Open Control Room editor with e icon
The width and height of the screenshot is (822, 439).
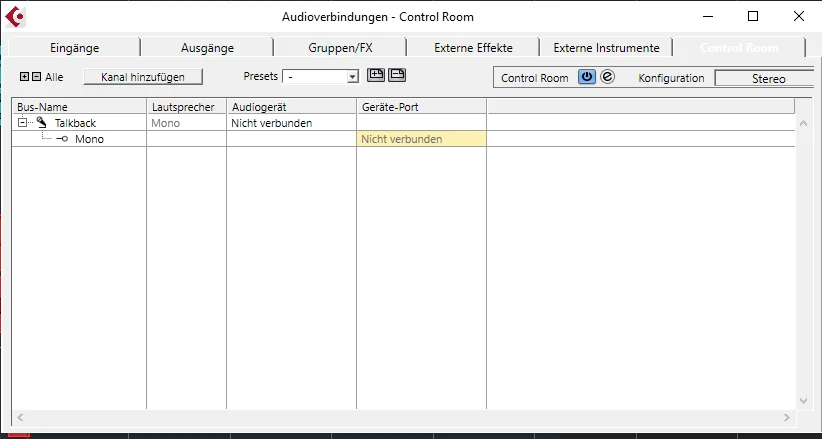pyautogui.click(x=607, y=77)
